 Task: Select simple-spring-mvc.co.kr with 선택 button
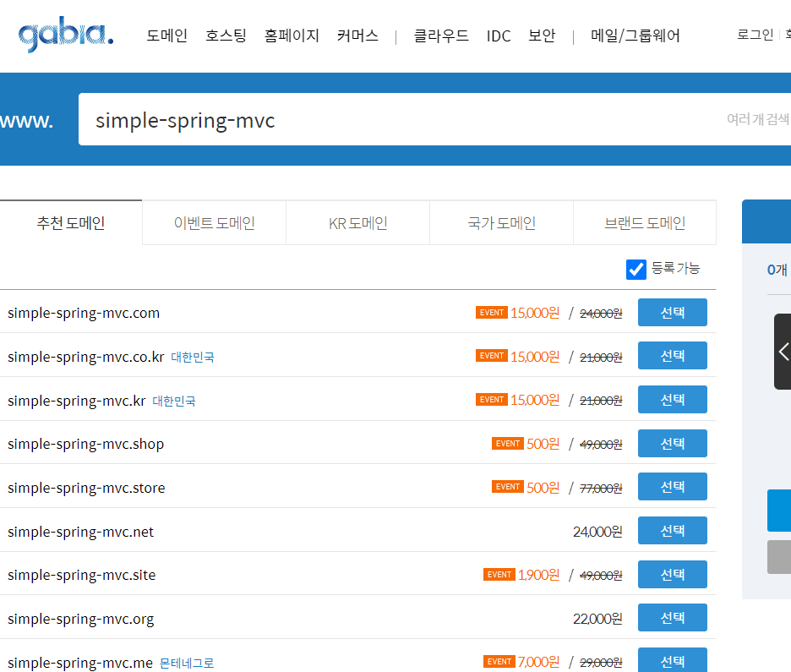tap(673, 356)
